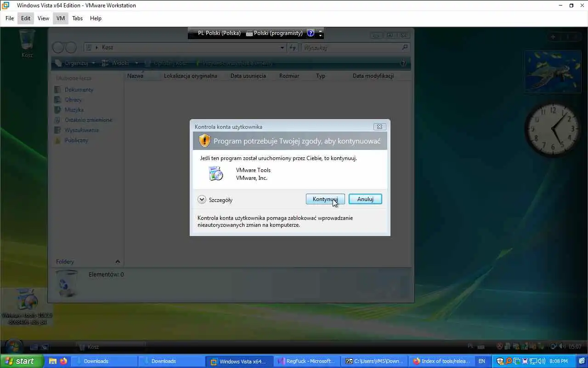Click the analog clock gadget
588x368 pixels.
(553, 130)
